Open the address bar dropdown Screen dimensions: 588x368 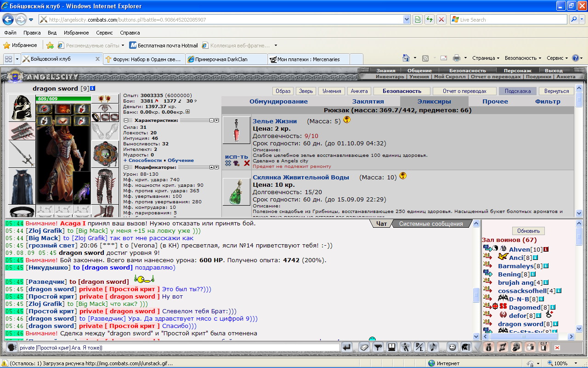pos(407,20)
